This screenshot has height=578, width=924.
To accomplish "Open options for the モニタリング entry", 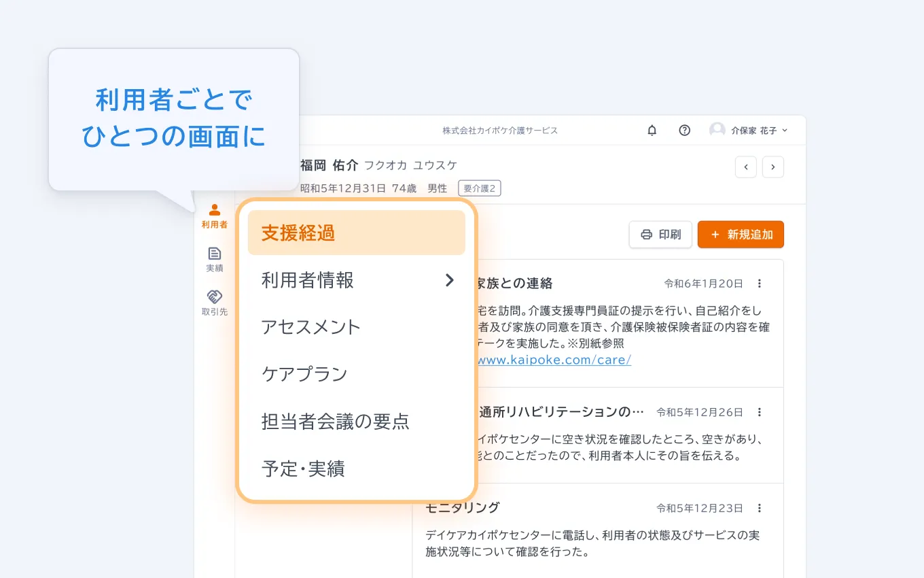I will point(760,507).
